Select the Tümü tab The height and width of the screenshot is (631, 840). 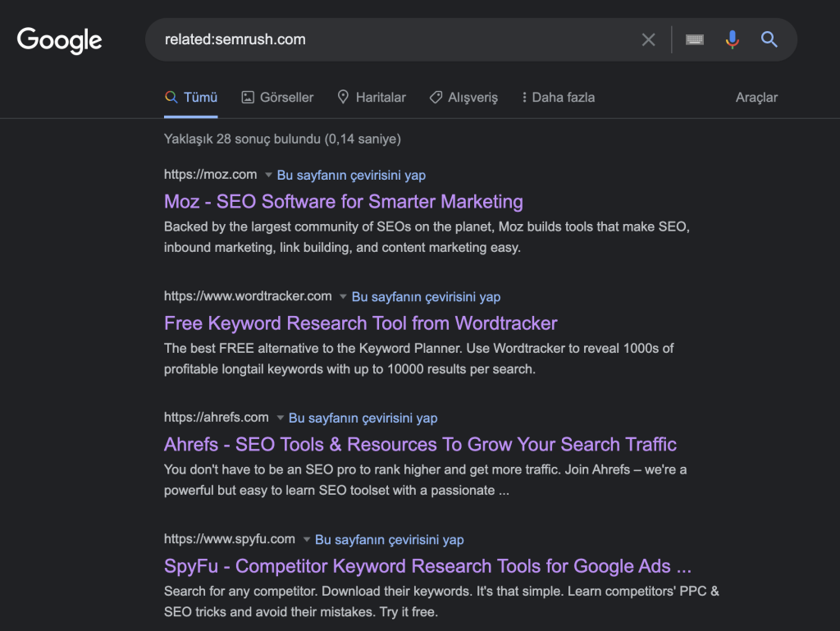point(191,98)
